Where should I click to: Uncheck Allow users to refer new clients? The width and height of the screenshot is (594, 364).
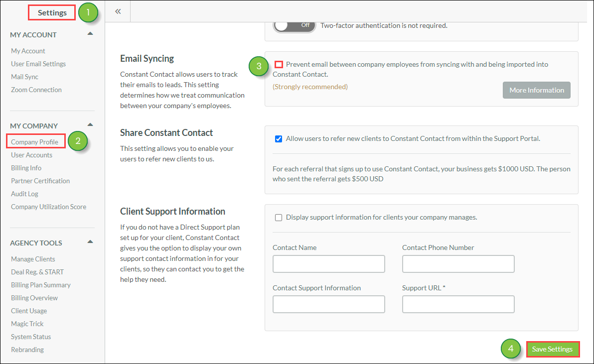pos(279,139)
